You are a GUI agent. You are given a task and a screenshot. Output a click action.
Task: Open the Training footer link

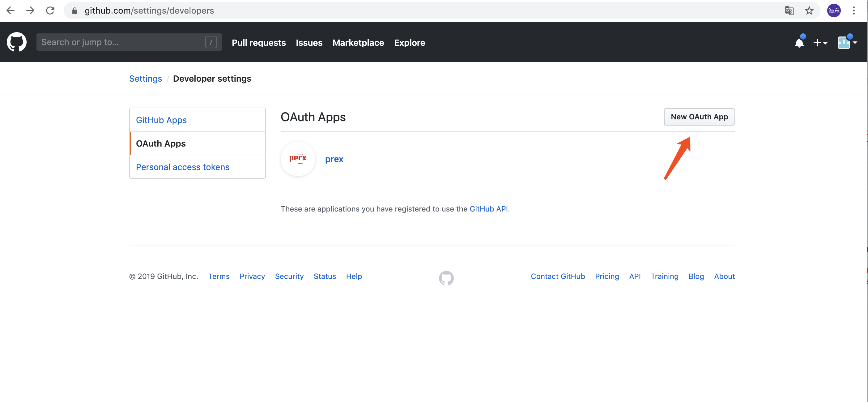(665, 276)
